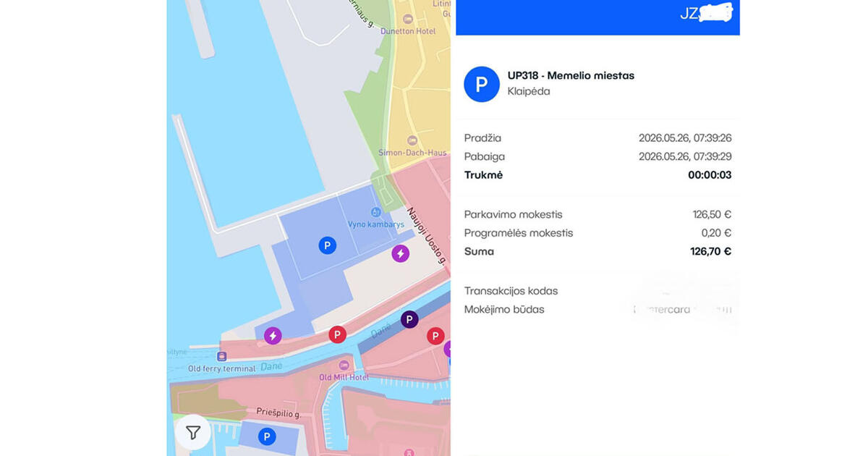The height and width of the screenshot is (456, 868).
Task: Open the Old ferry terminal marker
Action: 222,356
